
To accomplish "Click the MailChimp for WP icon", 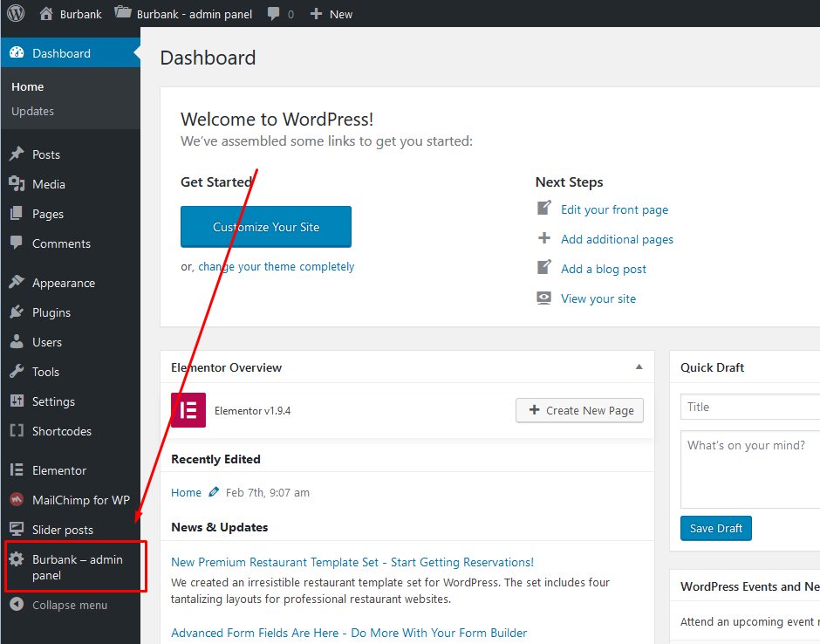I will 17,500.
